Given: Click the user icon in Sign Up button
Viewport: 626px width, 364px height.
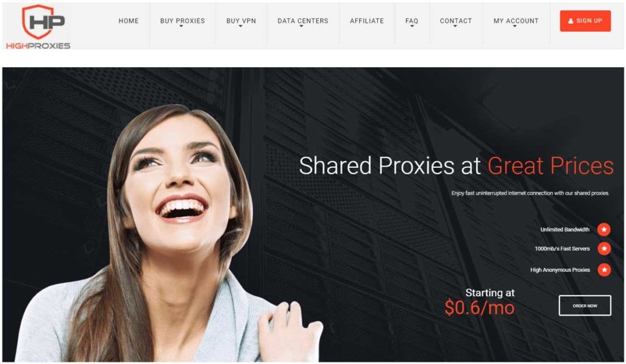Looking at the screenshot, I should point(570,21).
